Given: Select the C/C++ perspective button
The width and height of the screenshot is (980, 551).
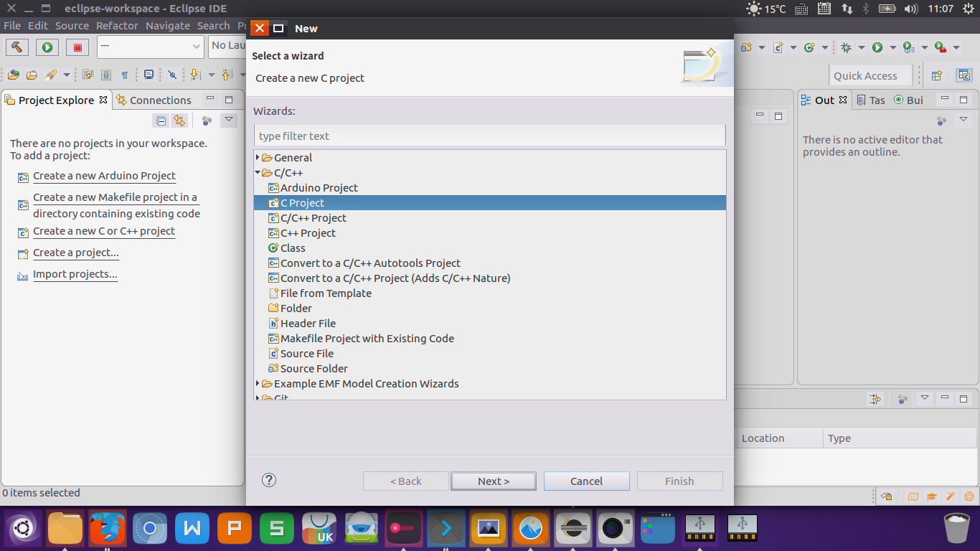Looking at the screenshot, I should pos(964,75).
